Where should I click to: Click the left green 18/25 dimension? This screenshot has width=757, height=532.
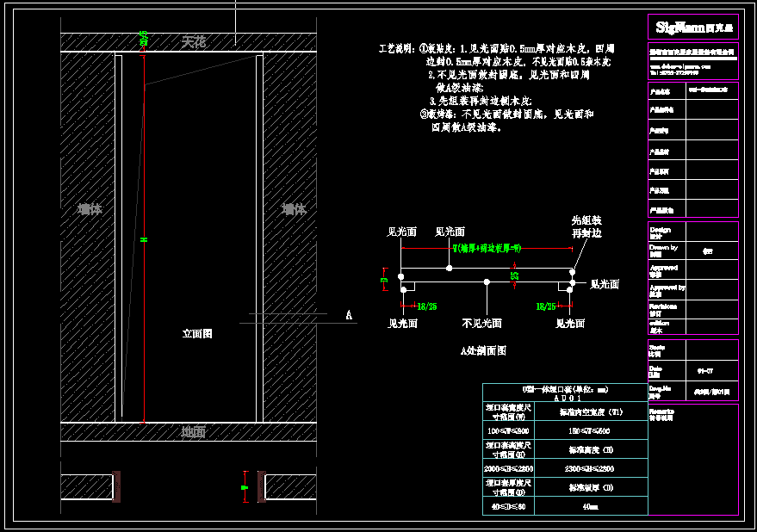(x=426, y=306)
